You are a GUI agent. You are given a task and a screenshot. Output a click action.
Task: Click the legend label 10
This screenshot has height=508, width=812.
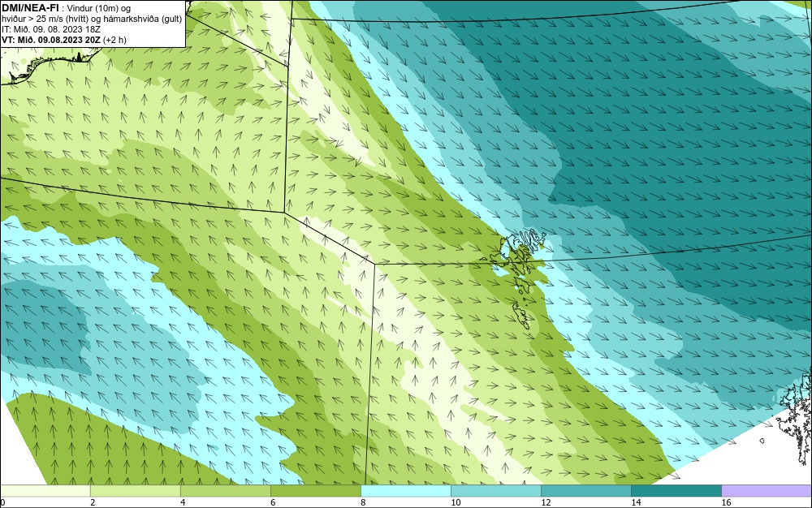tap(456, 502)
